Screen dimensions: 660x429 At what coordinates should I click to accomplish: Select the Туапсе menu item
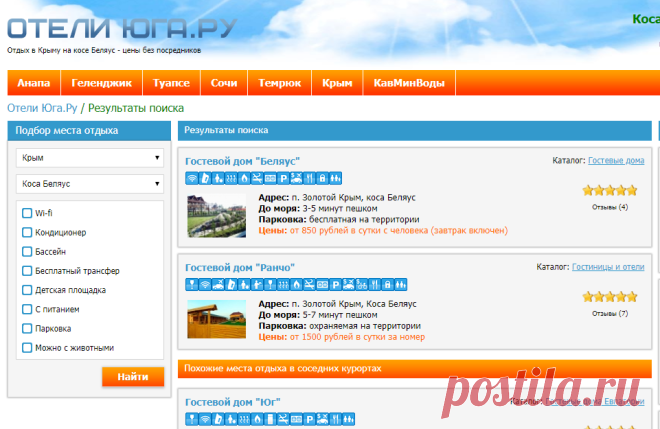coord(171,83)
